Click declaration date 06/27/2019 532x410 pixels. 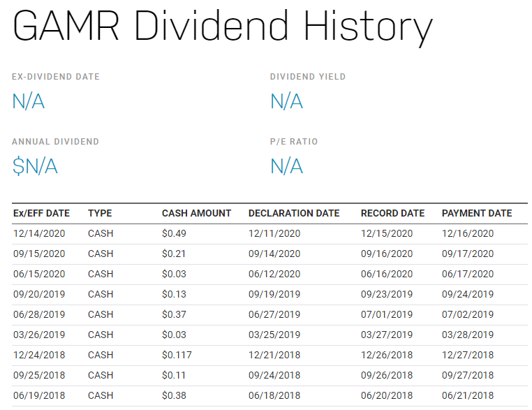(274, 314)
